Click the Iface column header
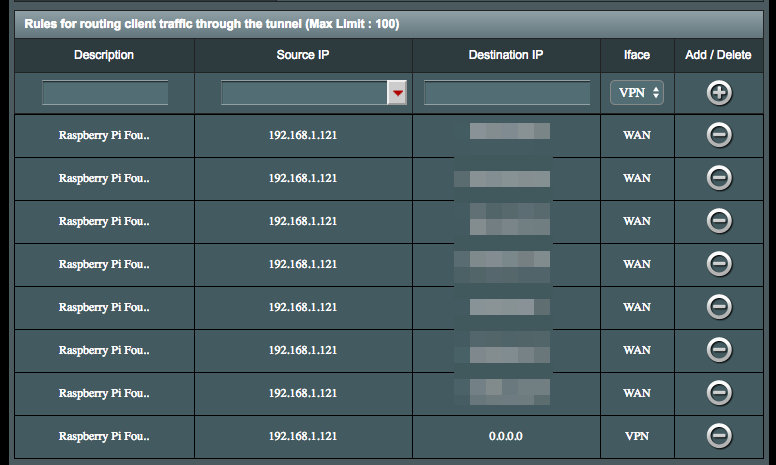This screenshot has height=465, width=776. point(637,55)
